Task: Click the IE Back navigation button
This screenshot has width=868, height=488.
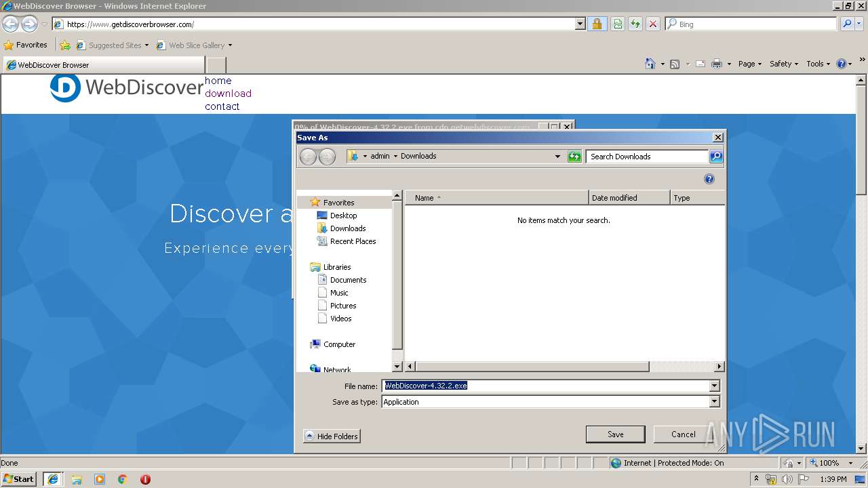Action: tap(10, 24)
